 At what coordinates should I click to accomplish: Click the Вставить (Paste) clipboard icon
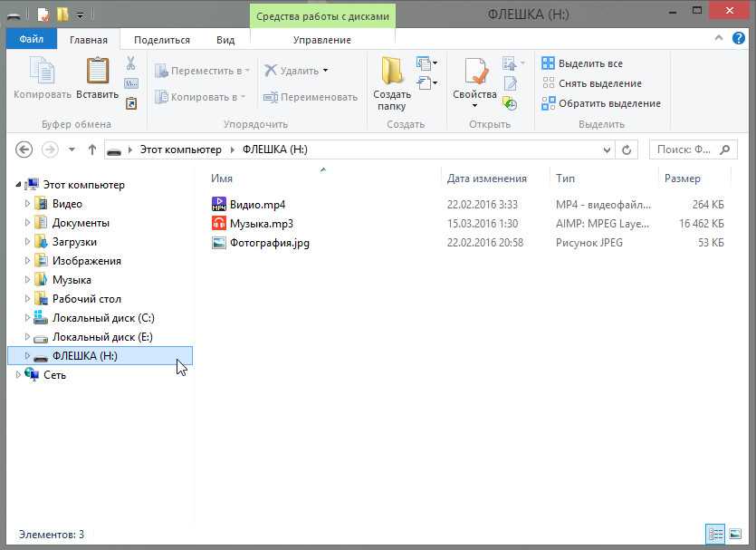click(x=98, y=70)
